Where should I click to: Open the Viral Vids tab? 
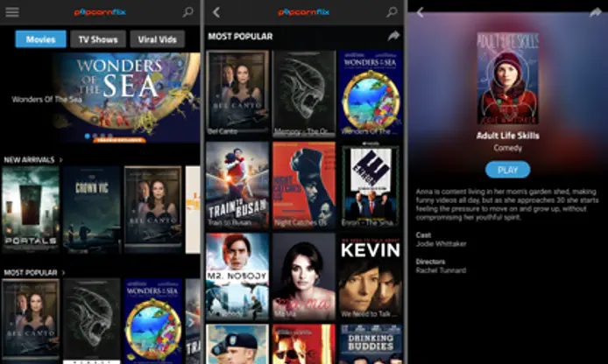tap(158, 39)
